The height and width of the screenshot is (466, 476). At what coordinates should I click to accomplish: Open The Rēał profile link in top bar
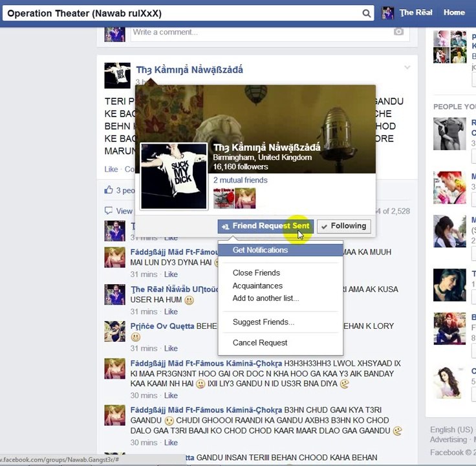416,12
